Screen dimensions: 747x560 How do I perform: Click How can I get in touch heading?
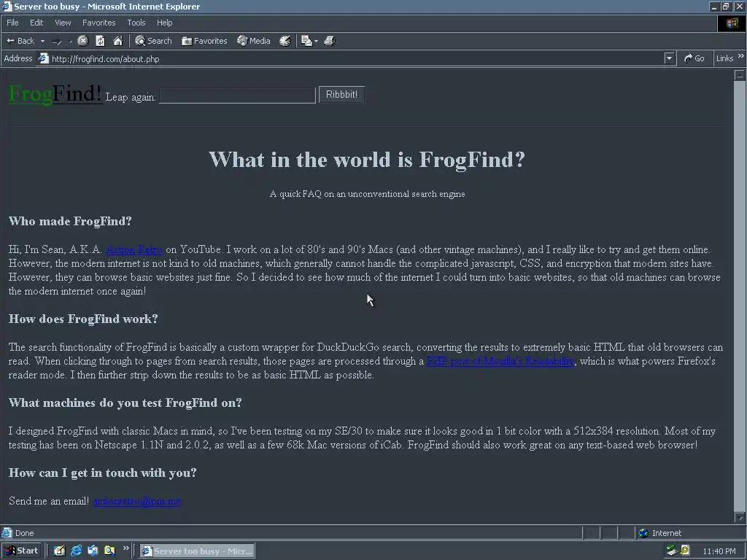click(x=102, y=472)
